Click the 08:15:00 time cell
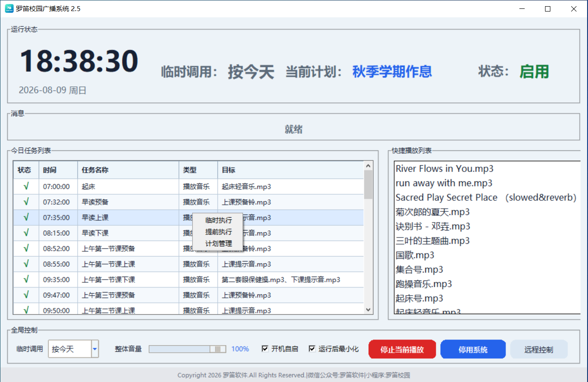The width and height of the screenshot is (588, 382). [58, 233]
